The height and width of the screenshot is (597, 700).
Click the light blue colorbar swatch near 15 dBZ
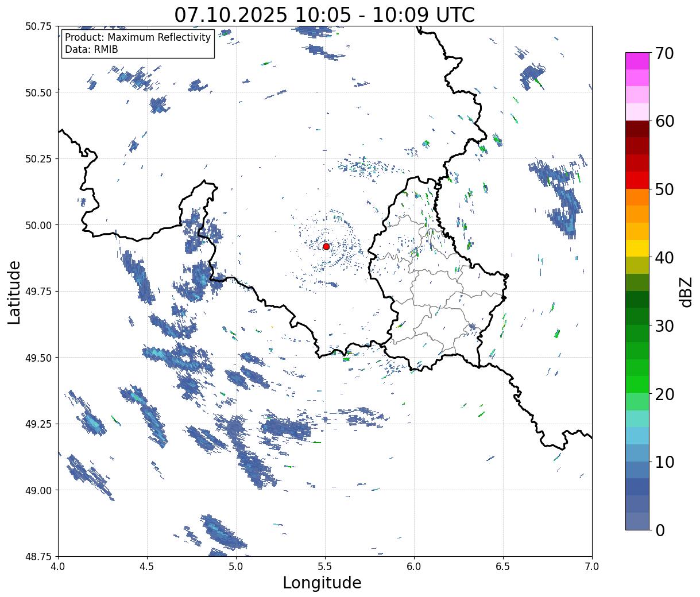click(x=637, y=436)
